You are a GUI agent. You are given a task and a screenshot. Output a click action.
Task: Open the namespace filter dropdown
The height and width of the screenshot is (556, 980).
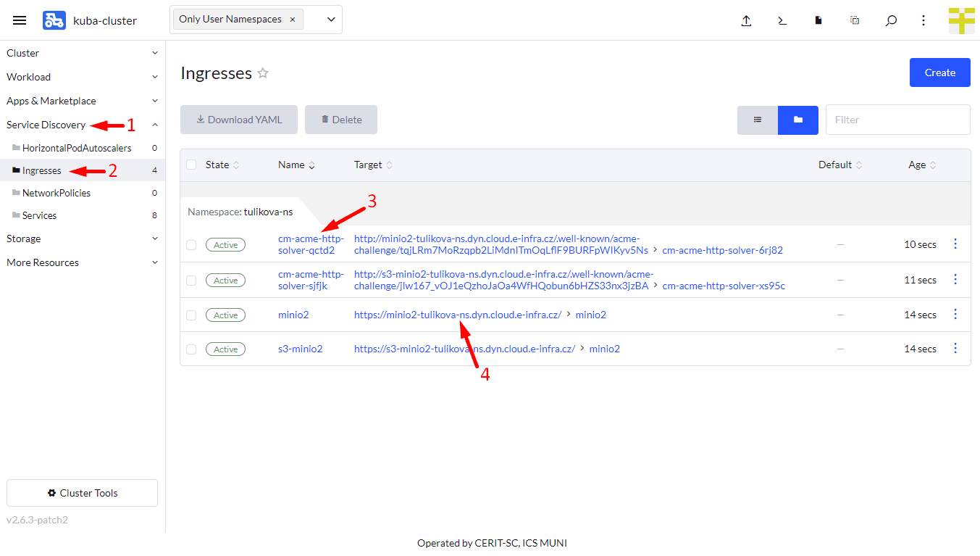pos(331,20)
